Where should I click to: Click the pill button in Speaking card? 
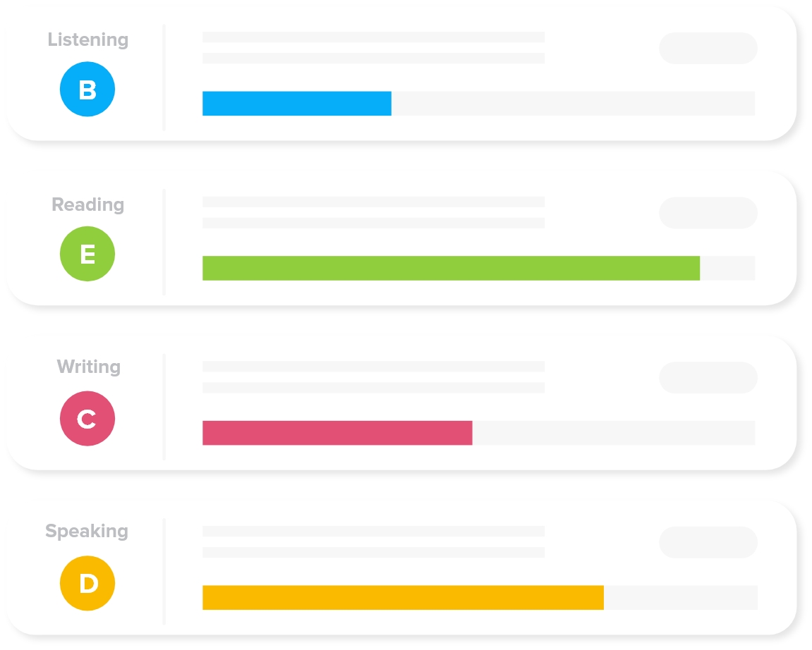pos(708,542)
